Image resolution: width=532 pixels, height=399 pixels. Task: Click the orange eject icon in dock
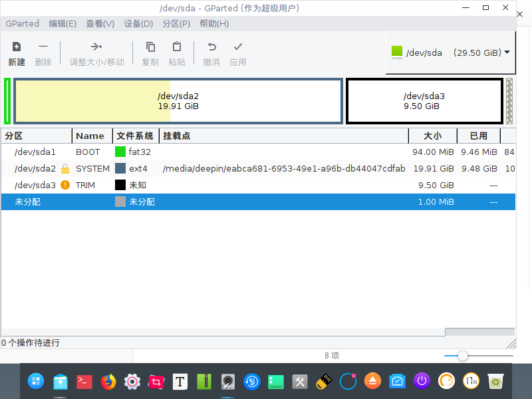point(372,381)
